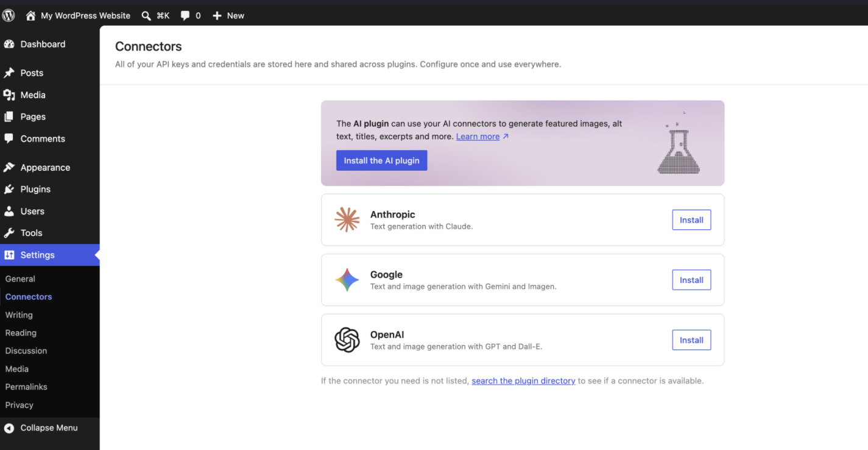This screenshot has width=868, height=450.
Task: Install the OpenAI connector
Action: 691,340
